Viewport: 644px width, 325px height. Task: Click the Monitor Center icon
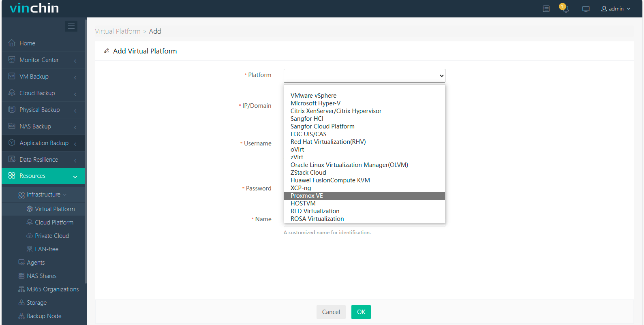point(12,60)
